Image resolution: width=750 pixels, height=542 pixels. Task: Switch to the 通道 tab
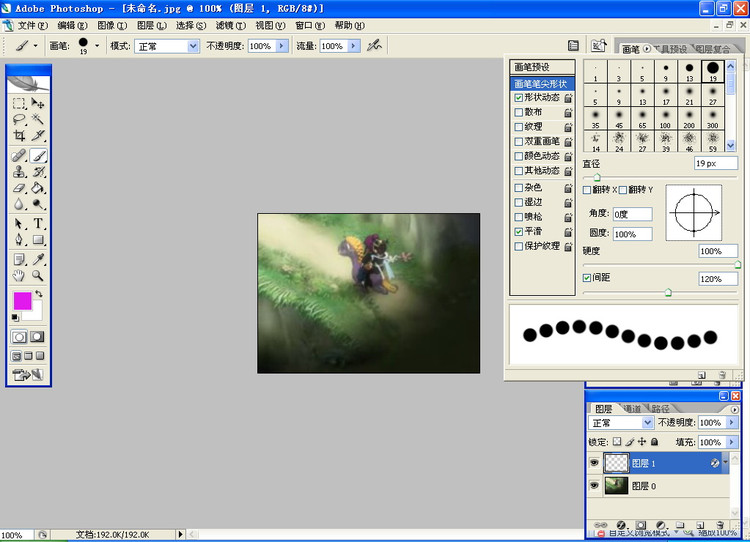pyautogui.click(x=632, y=409)
